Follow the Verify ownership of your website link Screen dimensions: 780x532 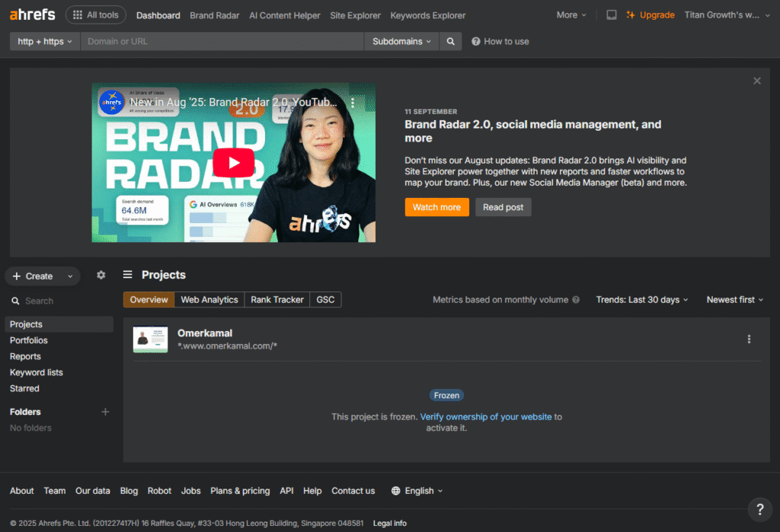pyautogui.click(x=486, y=417)
